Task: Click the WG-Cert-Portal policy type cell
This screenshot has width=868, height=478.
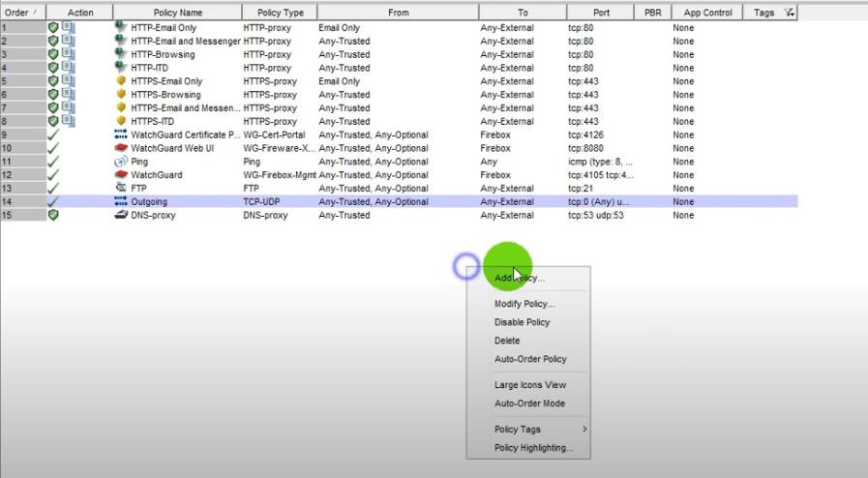Action: [x=274, y=135]
